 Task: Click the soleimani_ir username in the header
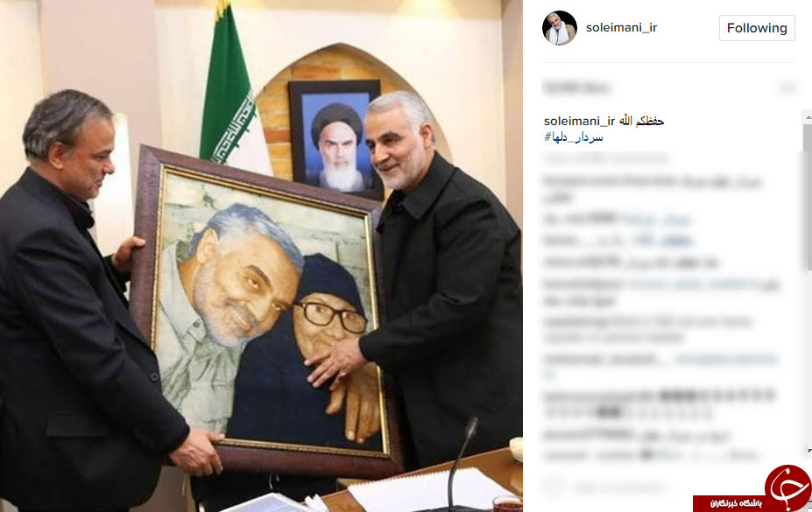pyautogui.click(x=621, y=28)
